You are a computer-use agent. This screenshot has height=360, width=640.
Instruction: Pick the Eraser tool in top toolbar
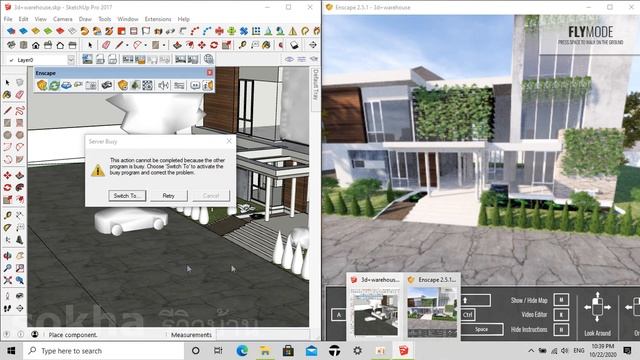[106, 45]
